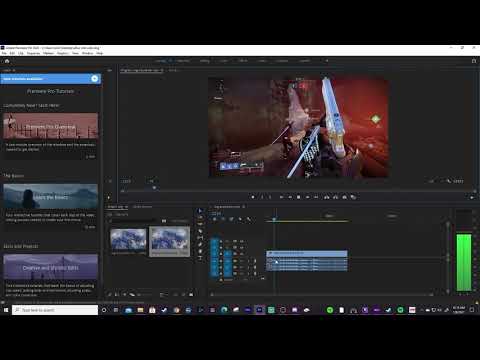Click the Export Frame camera icon
The width and height of the screenshot is (480, 360).
(x=344, y=197)
